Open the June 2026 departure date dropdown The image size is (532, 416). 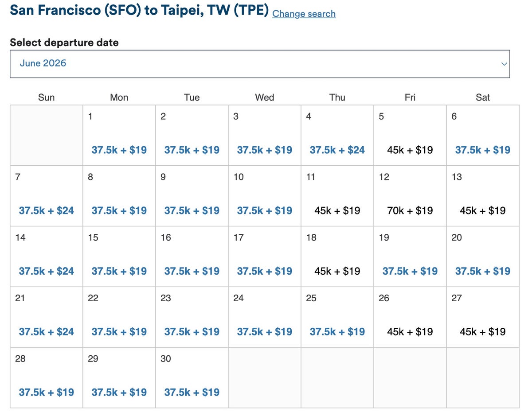point(259,64)
